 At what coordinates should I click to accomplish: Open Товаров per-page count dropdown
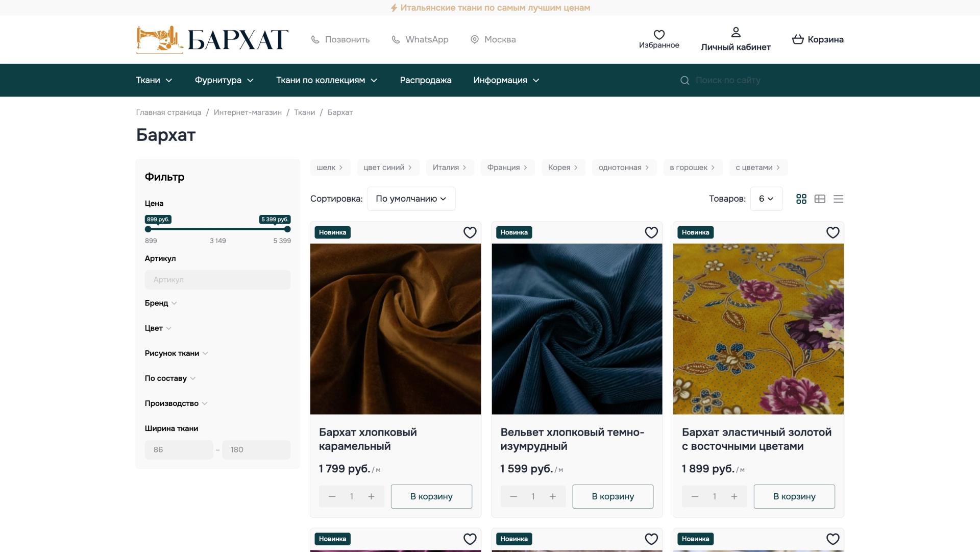point(766,199)
